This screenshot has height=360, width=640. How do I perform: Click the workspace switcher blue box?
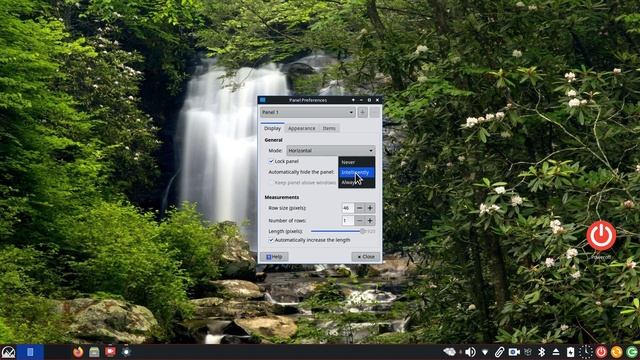point(30,352)
